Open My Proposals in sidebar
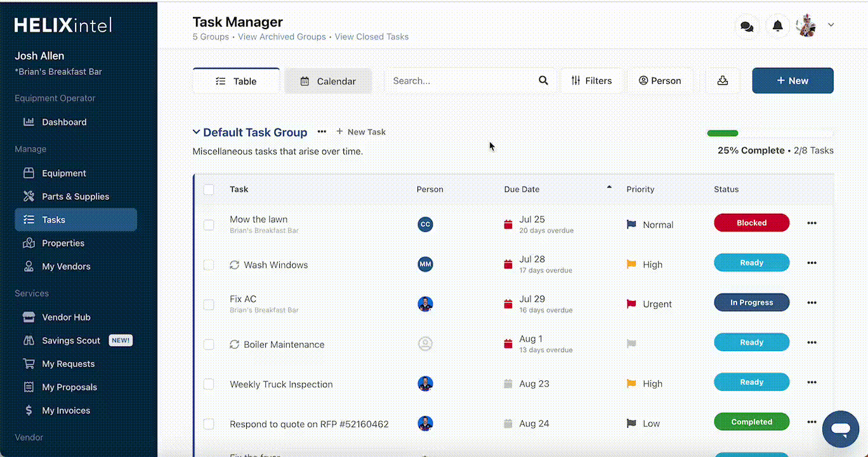The width and height of the screenshot is (868, 457). [76, 387]
